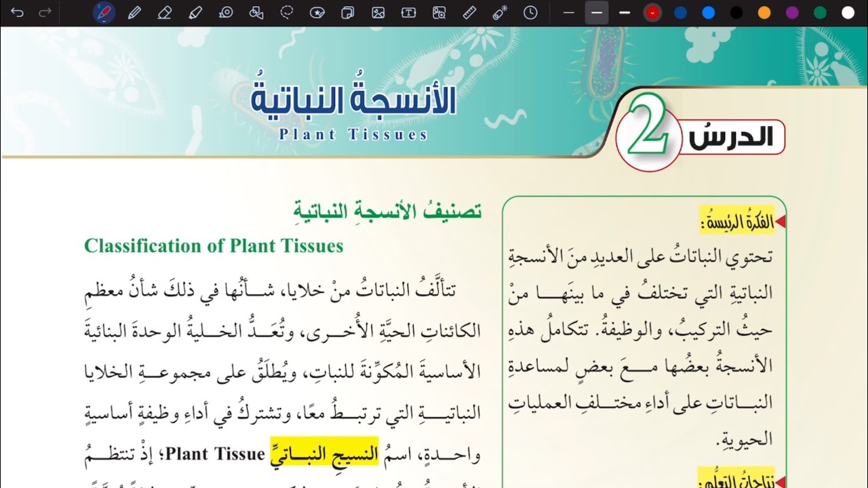Pick the black pen color
Screen dimensions: 868x488
(x=736, y=13)
